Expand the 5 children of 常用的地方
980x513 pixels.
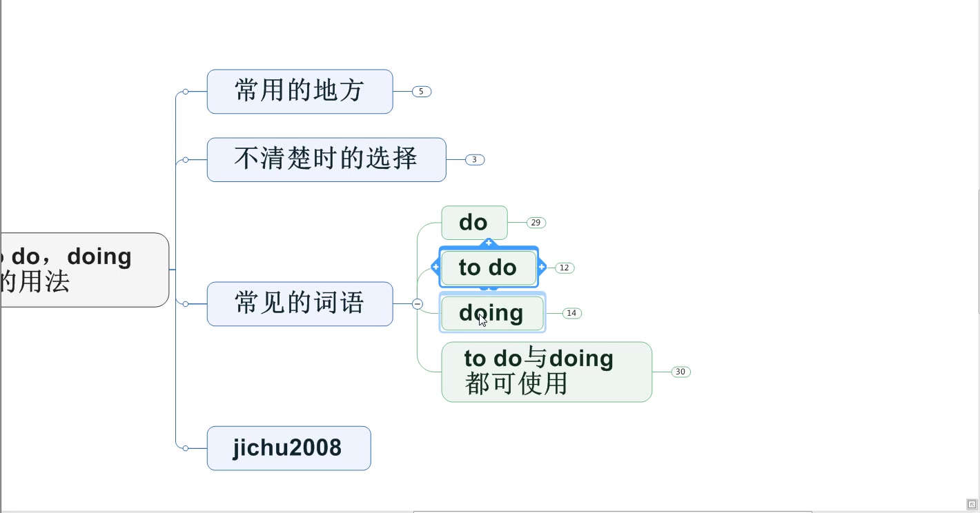(x=422, y=91)
